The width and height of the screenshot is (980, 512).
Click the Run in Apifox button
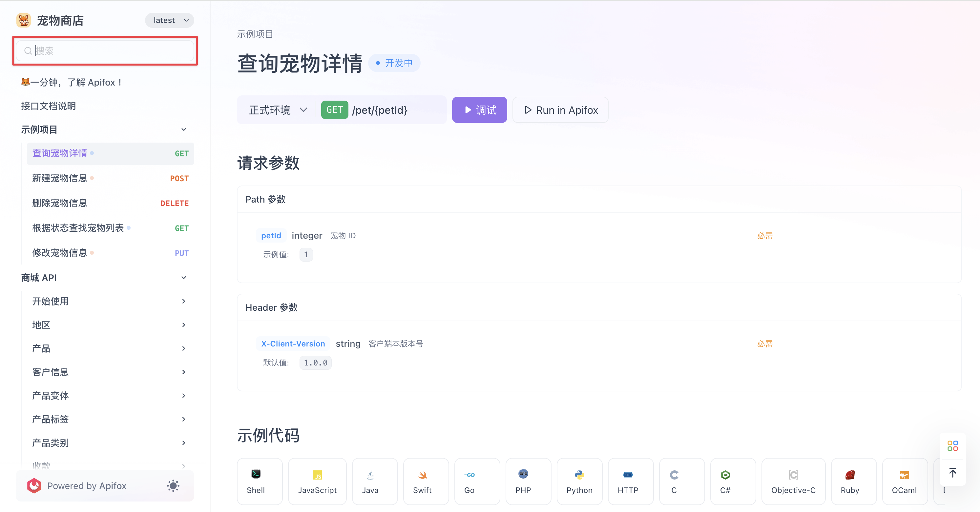point(560,110)
